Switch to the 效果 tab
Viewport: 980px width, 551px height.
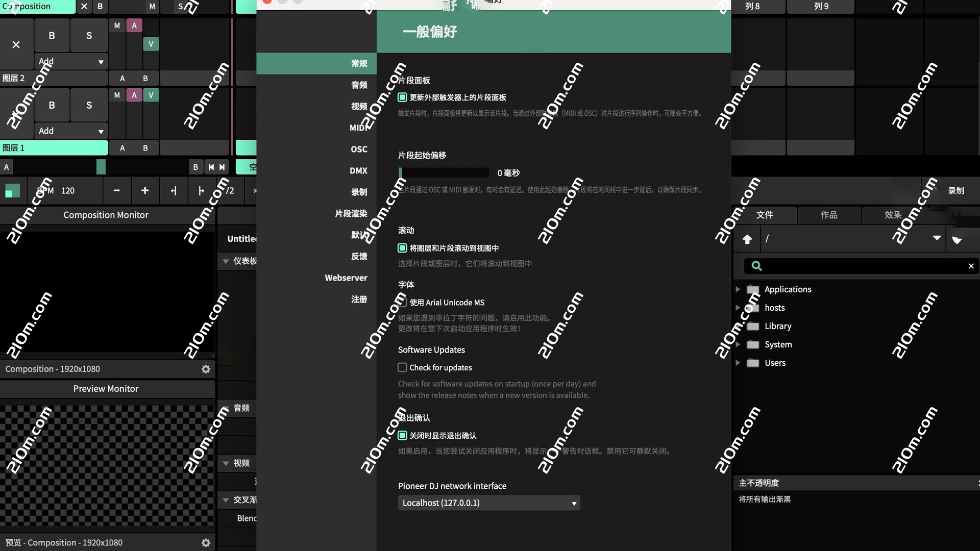coord(892,215)
